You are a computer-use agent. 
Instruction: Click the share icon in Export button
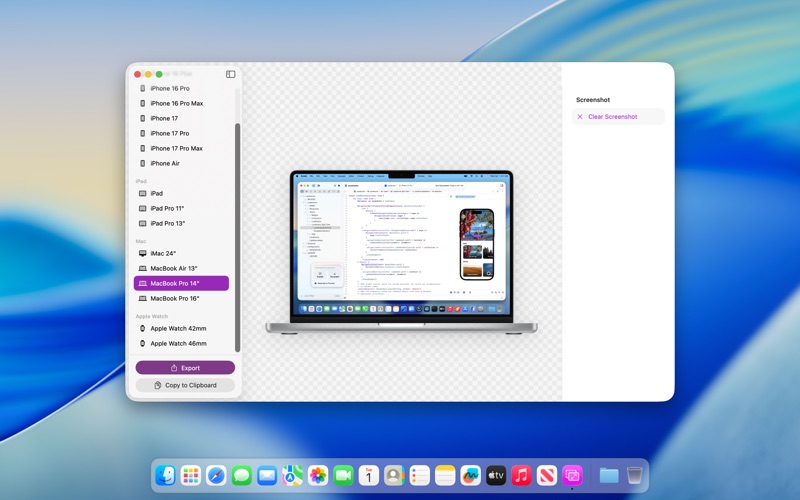click(173, 368)
